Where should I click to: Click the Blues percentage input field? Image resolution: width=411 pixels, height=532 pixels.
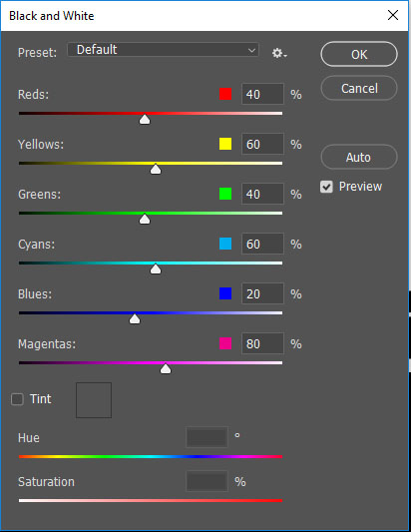point(262,293)
